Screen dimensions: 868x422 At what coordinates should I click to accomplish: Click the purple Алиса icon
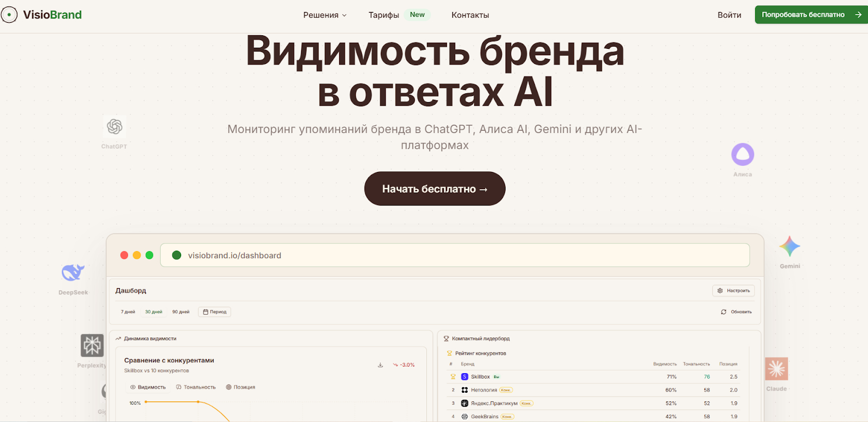coord(743,155)
